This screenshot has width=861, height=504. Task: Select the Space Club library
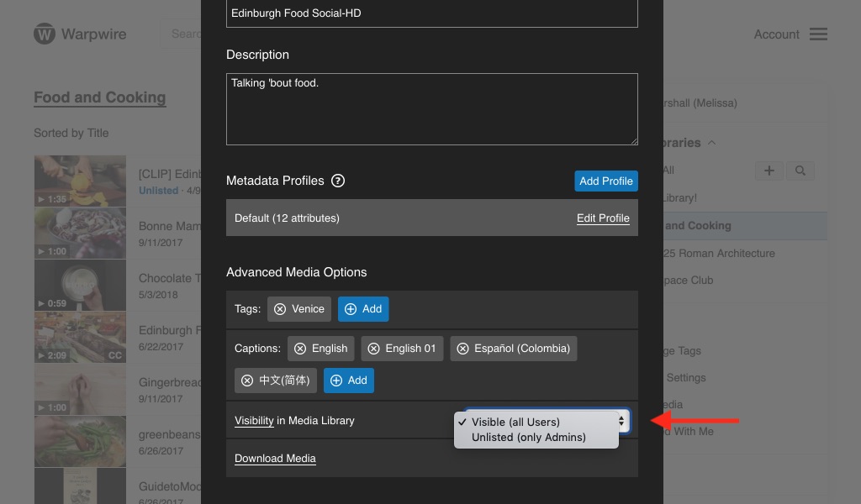coord(688,281)
